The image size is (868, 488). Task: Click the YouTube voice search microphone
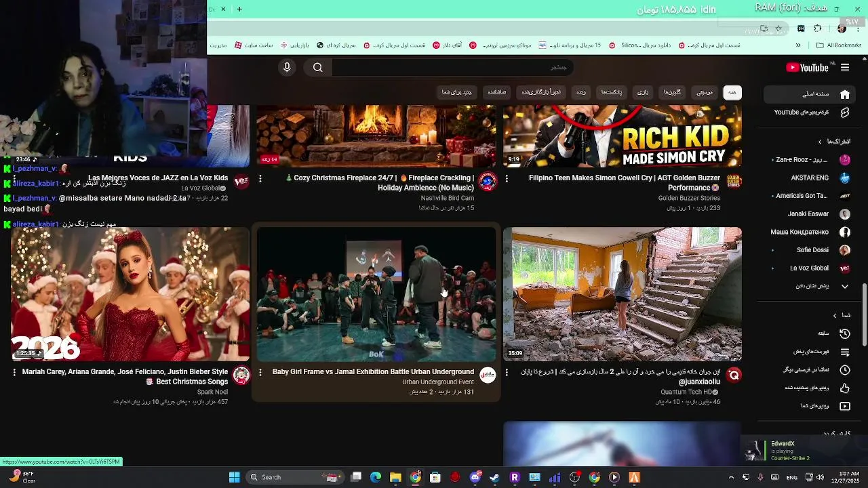[287, 67]
